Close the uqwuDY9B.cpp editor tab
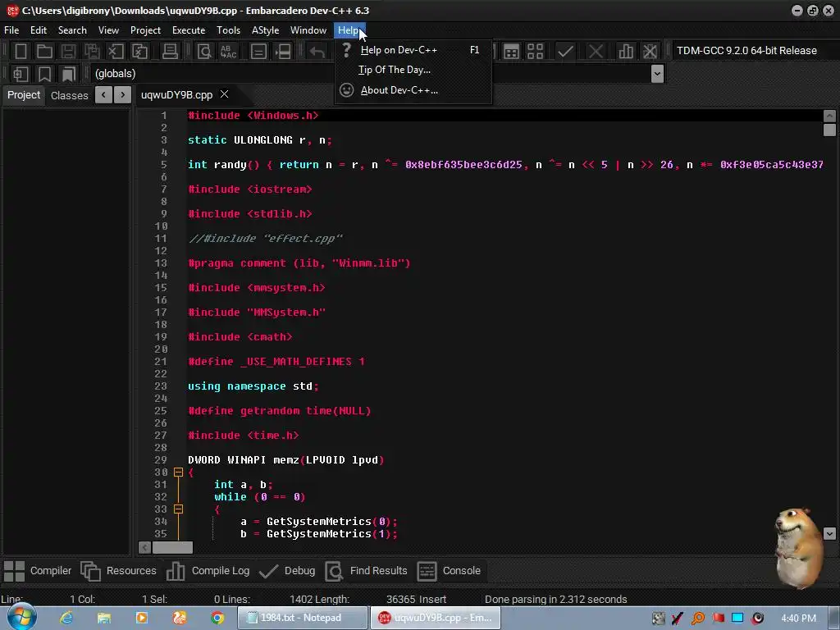840x630 pixels. [225, 94]
